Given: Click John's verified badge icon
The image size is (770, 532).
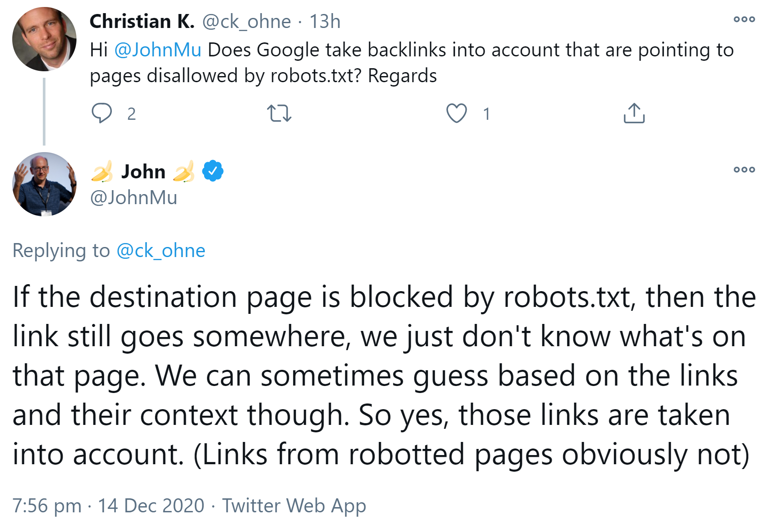Looking at the screenshot, I should coord(212,171).
